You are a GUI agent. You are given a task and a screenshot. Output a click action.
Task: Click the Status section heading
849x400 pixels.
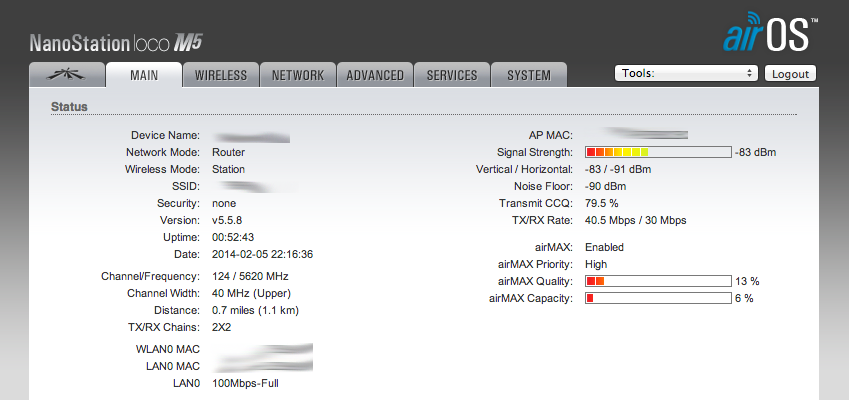click(69, 106)
